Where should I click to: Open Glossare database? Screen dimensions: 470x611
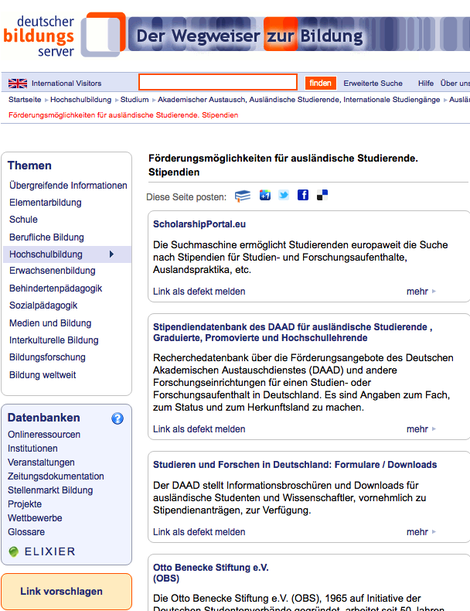click(x=26, y=532)
